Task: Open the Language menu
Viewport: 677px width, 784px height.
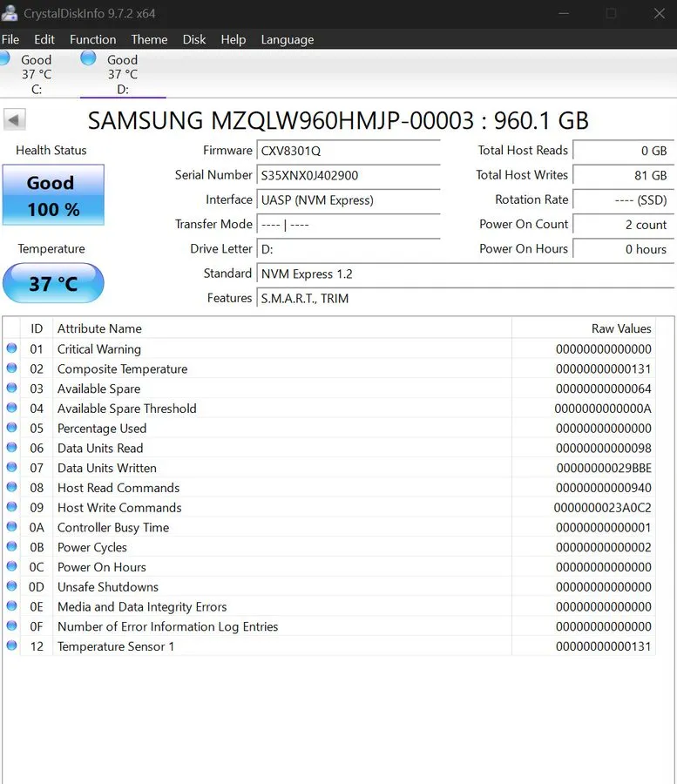Action: 287,39
